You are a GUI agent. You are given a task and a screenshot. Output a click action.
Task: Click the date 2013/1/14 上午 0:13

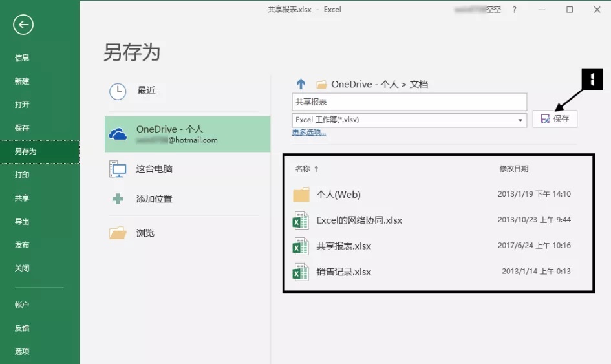pyautogui.click(x=536, y=271)
